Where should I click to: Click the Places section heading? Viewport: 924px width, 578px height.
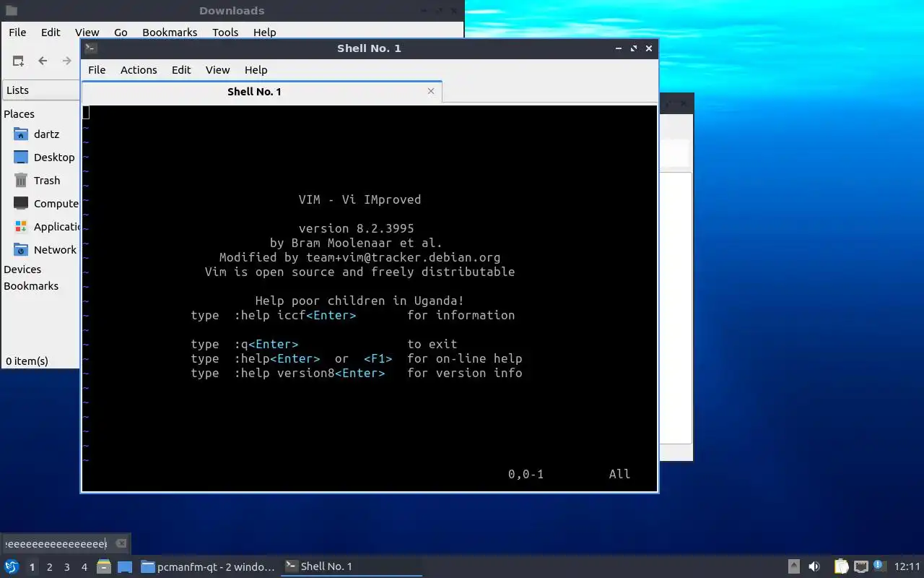[19, 114]
